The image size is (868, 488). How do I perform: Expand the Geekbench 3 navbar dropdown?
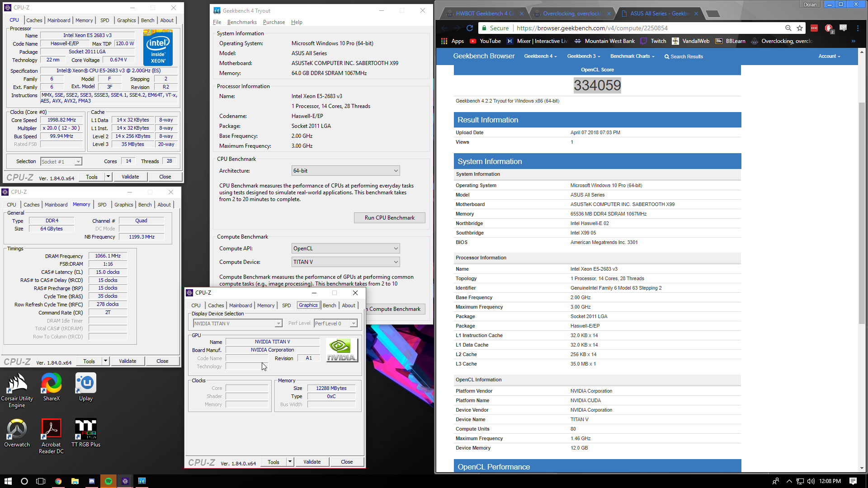(584, 56)
